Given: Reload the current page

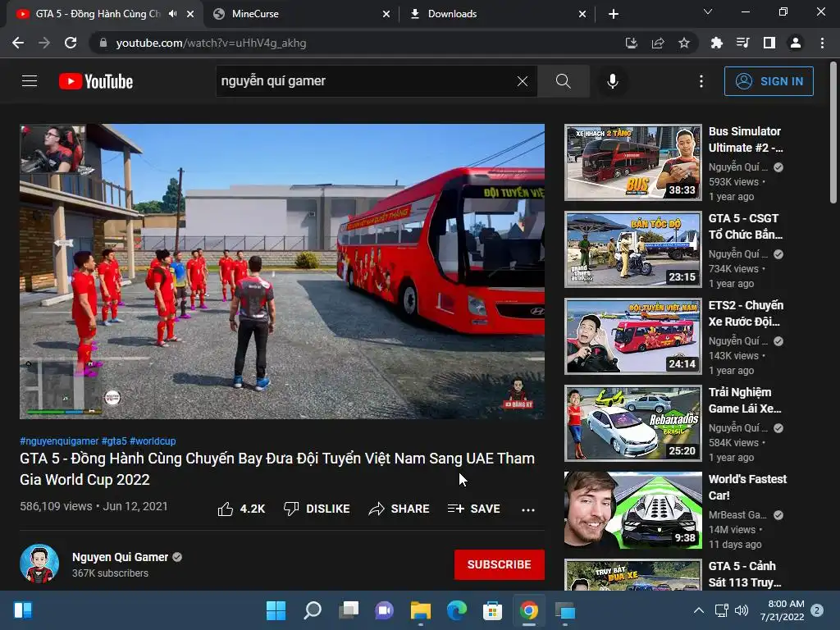Looking at the screenshot, I should (71, 43).
